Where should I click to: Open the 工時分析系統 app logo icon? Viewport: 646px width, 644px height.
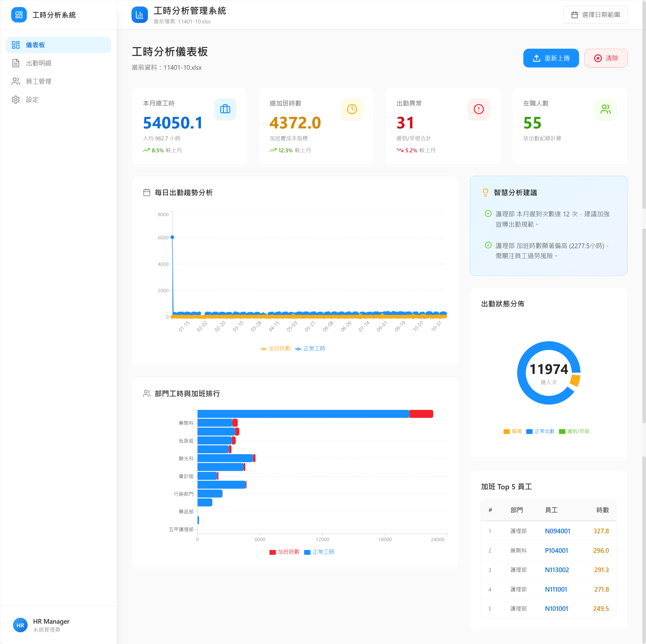(x=19, y=15)
